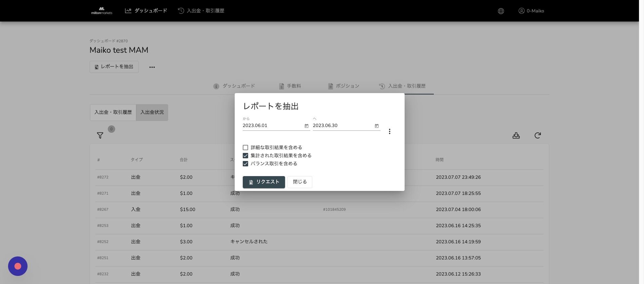The image size is (644, 284).
Task: Click the globe language icon
Action: (x=501, y=11)
